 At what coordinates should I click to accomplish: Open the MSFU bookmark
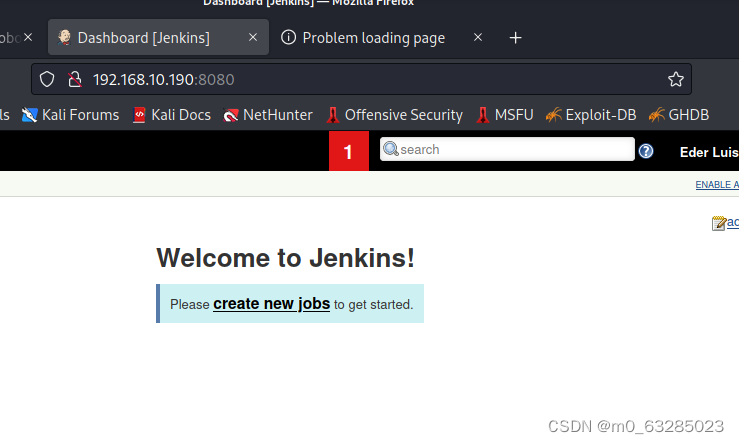tap(504, 115)
